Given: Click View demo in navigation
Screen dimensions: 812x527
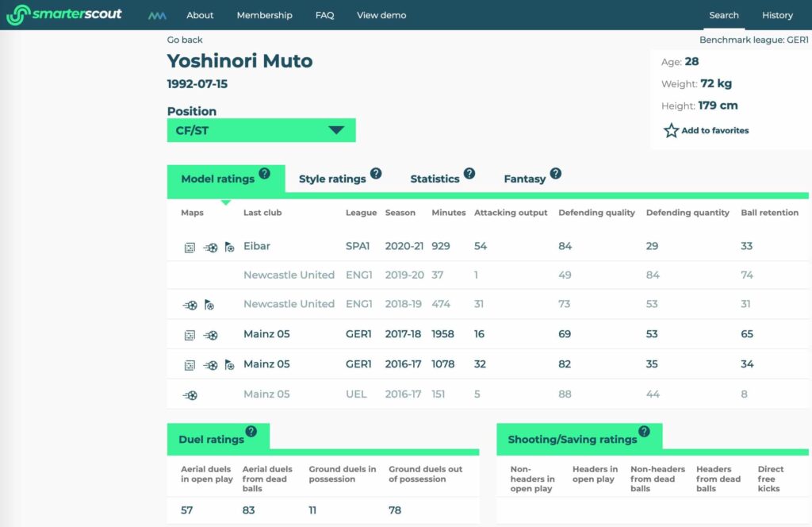Looking at the screenshot, I should click(x=381, y=15).
